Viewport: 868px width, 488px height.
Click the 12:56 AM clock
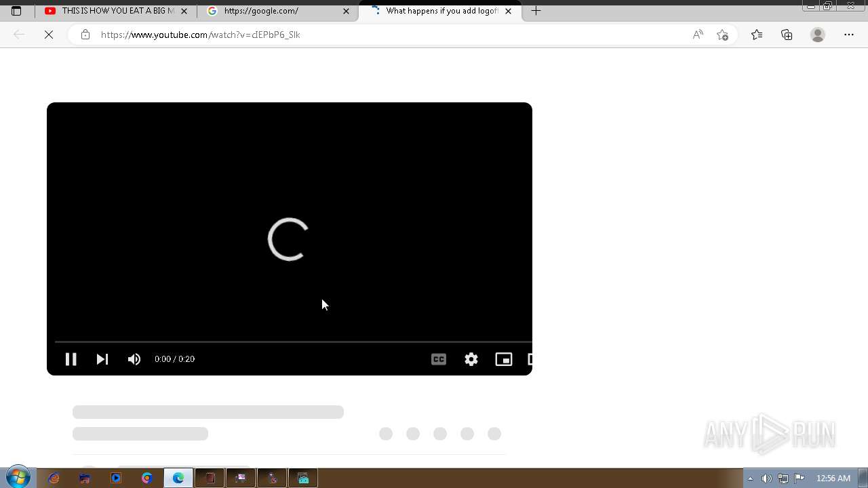(833, 479)
